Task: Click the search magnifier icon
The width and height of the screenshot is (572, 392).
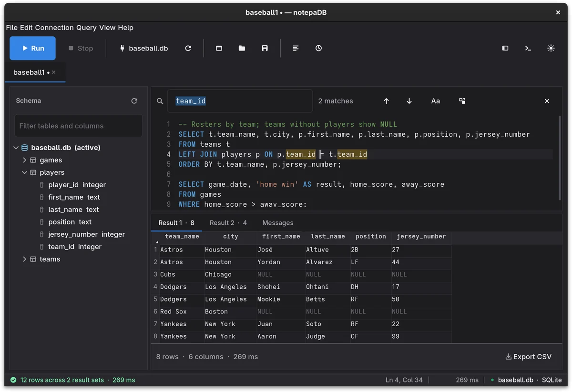Action: [160, 101]
